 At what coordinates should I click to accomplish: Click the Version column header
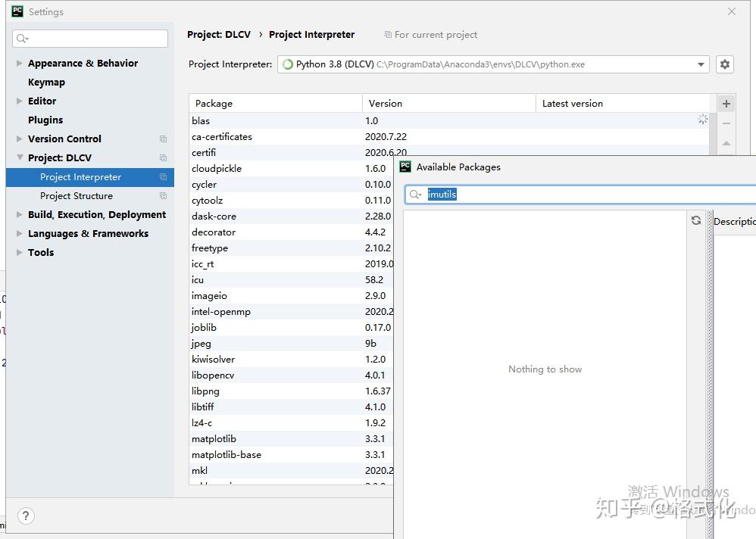pyautogui.click(x=386, y=103)
